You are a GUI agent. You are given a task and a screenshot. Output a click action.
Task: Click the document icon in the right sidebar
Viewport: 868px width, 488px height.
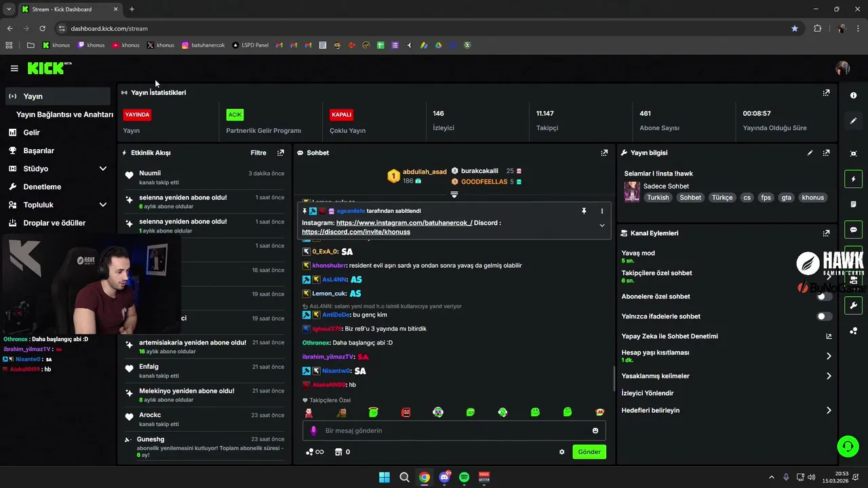(x=854, y=204)
